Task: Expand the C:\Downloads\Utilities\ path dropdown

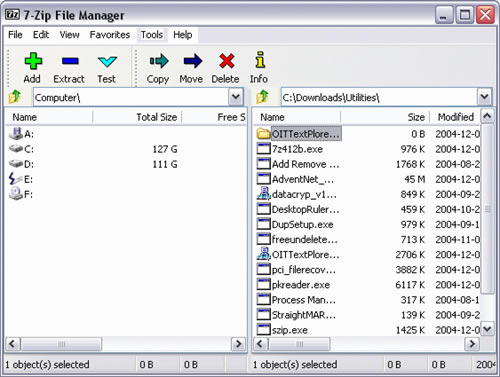Action: pyautogui.click(x=484, y=97)
